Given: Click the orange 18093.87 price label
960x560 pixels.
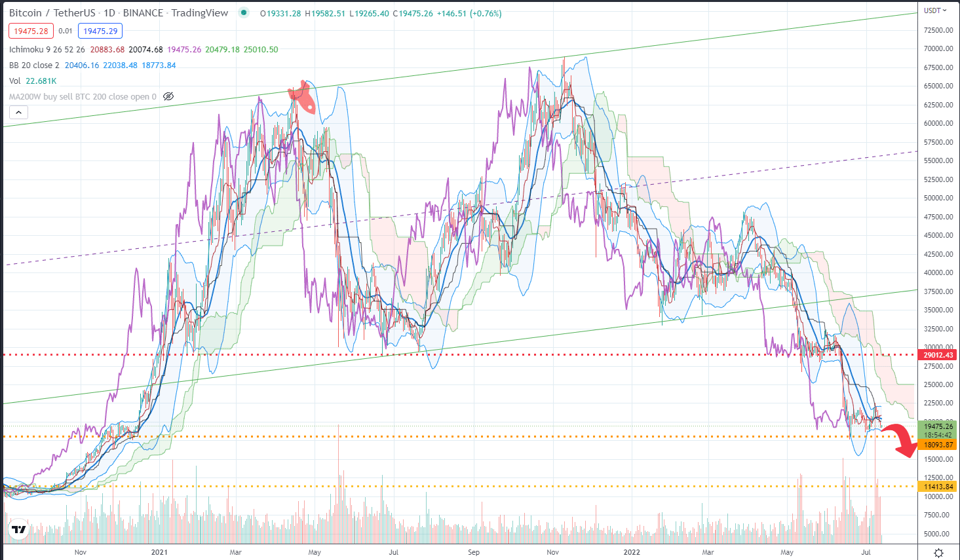Looking at the screenshot, I should click(x=938, y=445).
